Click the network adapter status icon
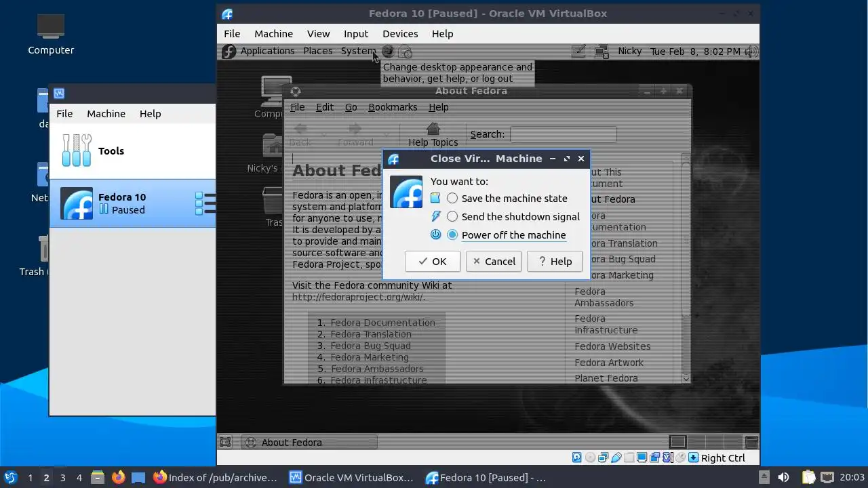This screenshot has width=868, height=488. [x=604, y=458]
